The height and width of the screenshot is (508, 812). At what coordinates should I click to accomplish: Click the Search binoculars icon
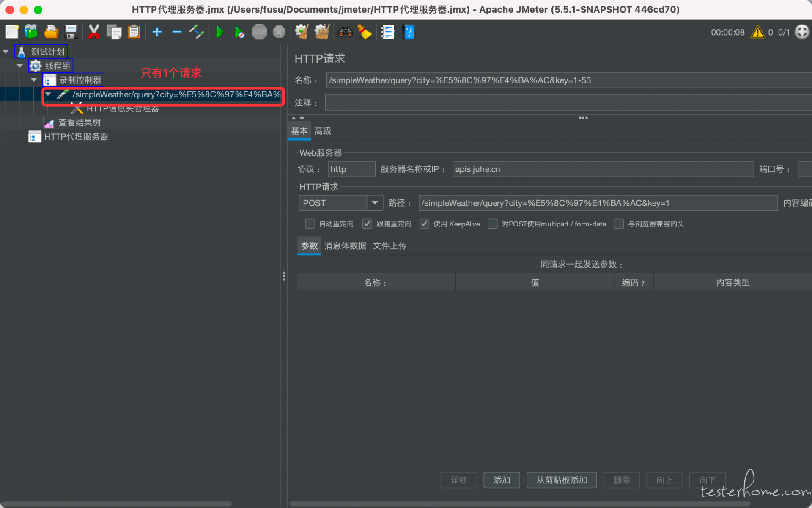click(345, 32)
